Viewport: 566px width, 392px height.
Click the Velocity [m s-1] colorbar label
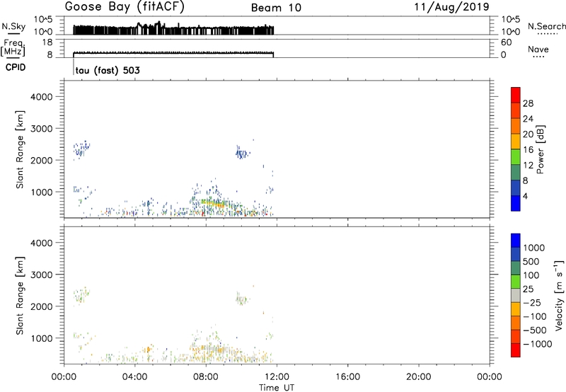pyautogui.click(x=559, y=295)
